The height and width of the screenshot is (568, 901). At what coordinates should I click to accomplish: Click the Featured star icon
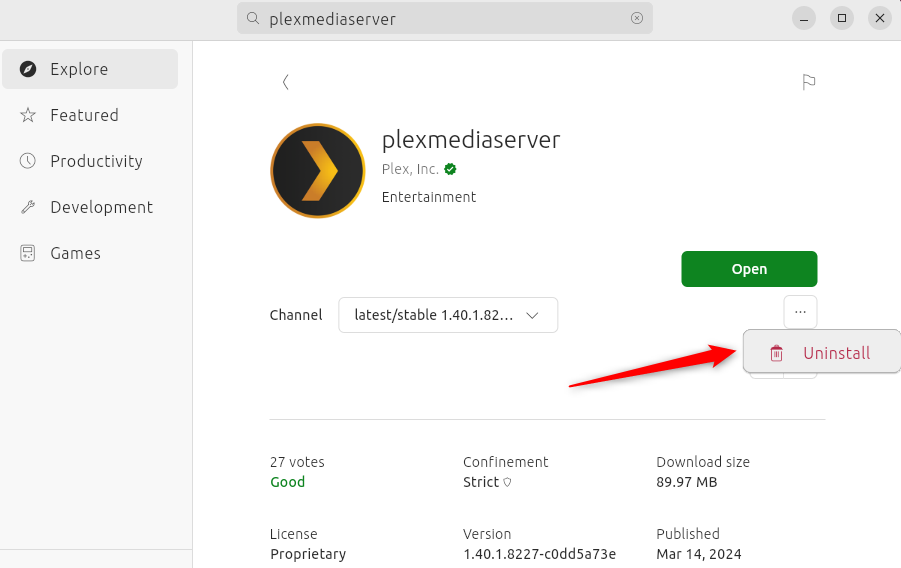pos(28,115)
